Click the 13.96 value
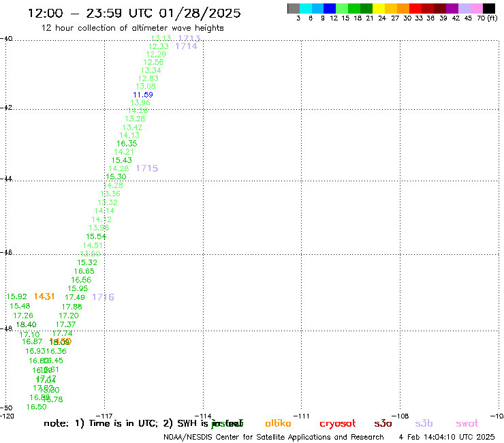This screenshot has height=443, width=504. 140,103
